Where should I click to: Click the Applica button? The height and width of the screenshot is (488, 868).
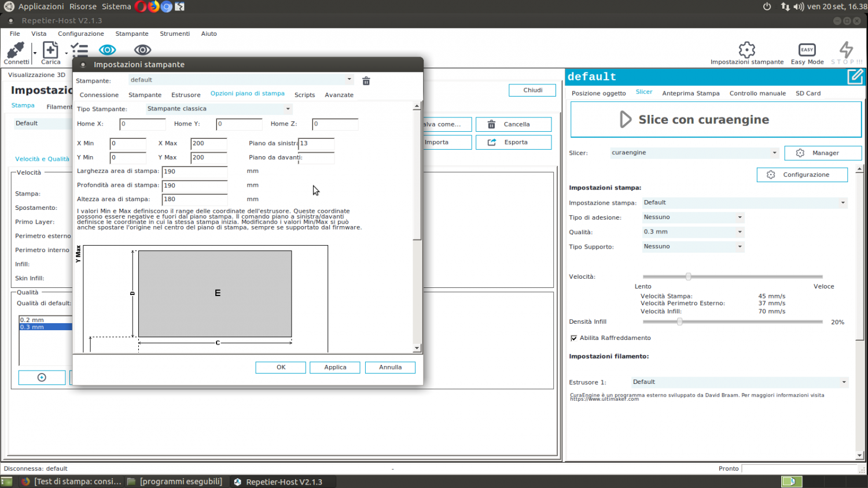pyautogui.click(x=335, y=367)
